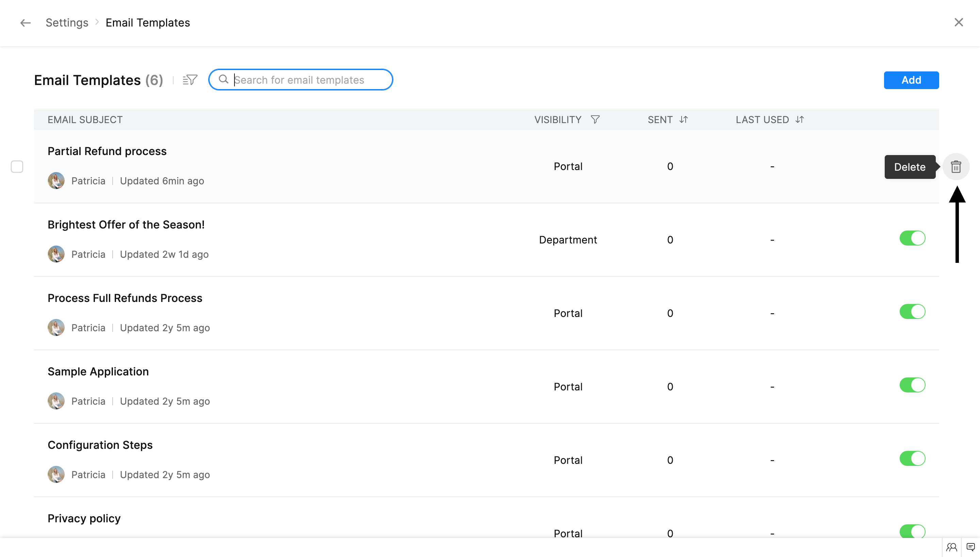This screenshot has width=980, height=557.
Task: Go to Settings breadcrumb
Action: 67,23
